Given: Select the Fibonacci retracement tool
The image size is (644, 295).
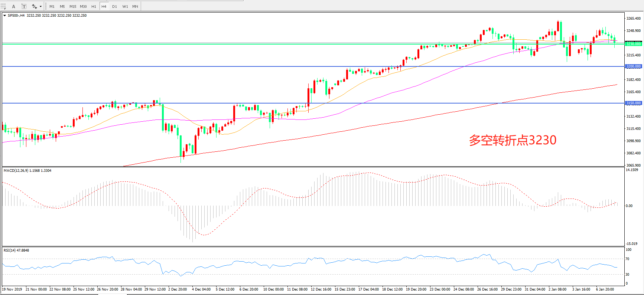Looking at the screenshot, I should coord(3,6).
